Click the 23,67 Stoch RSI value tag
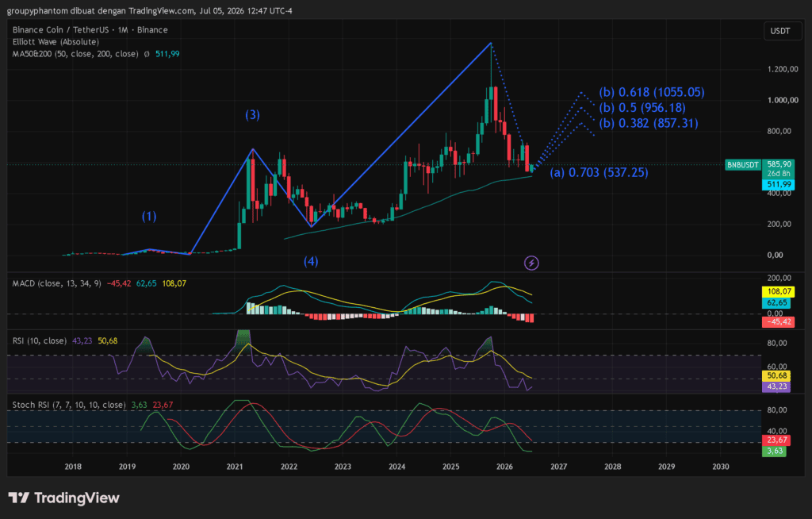 776,440
